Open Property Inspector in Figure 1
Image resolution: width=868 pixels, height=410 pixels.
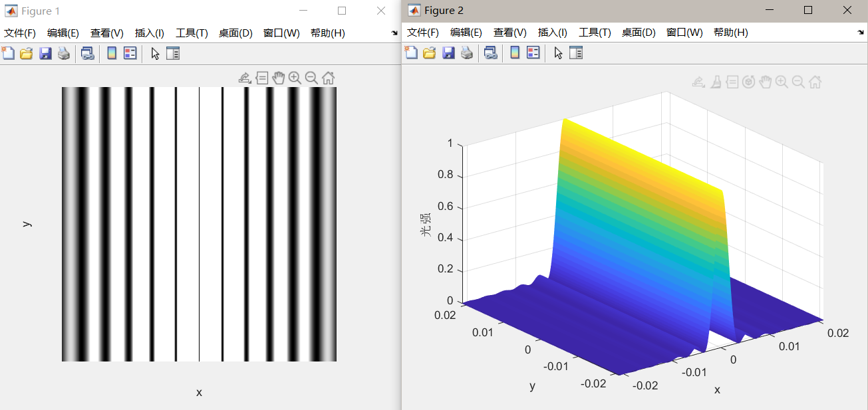coord(173,54)
